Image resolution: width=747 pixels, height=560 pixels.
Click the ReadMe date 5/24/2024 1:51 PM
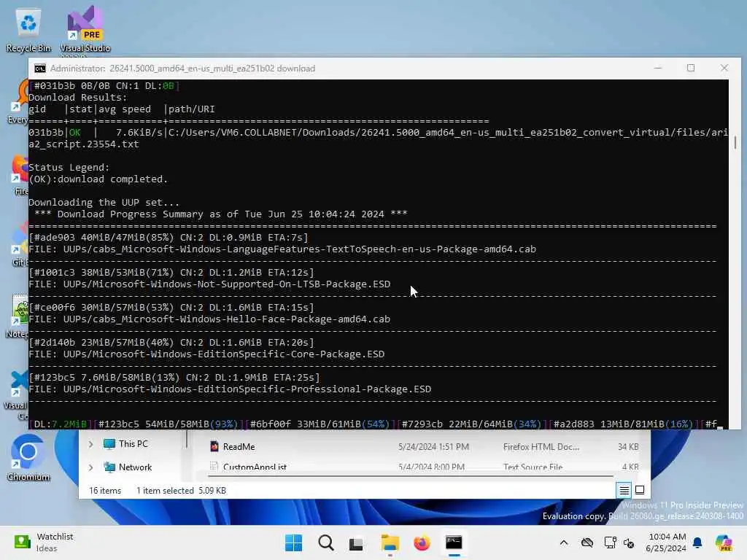click(433, 447)
